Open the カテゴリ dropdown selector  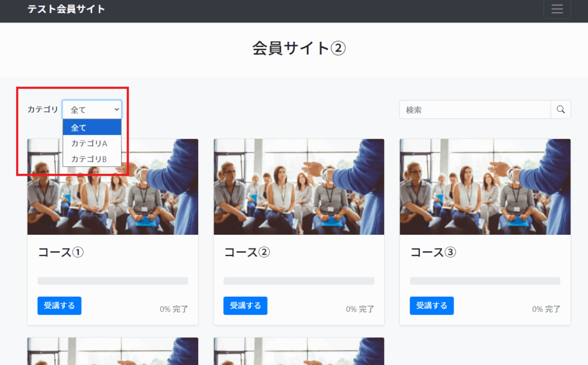(92, 110)
